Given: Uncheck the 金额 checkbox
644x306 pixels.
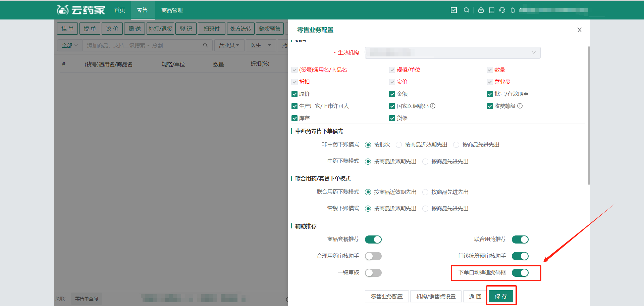Looking at the screenshot, I should pyautogui.click(x=392, y=94).
